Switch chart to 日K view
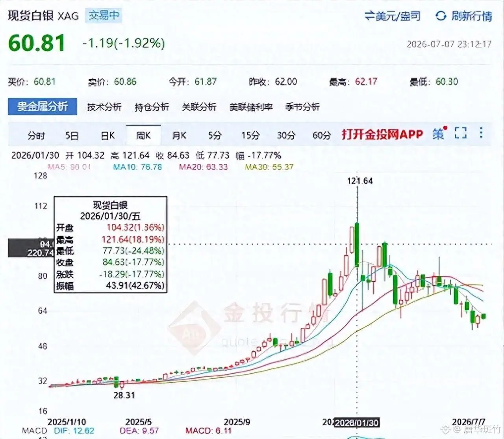This screenshot has height=439, width=504. 108,136
